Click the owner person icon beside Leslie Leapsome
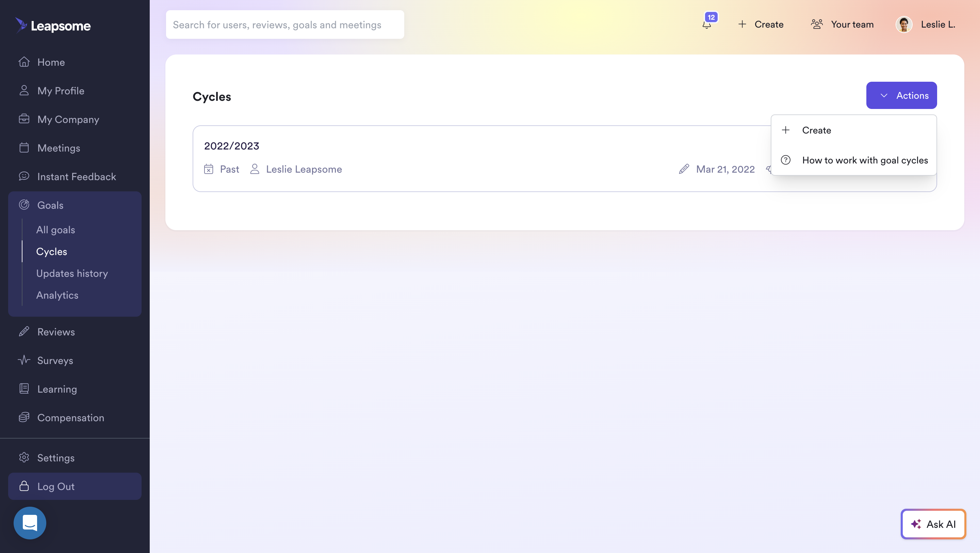This screenshot has width=980, height=553. pyautogui.click(x=255, y=169)
